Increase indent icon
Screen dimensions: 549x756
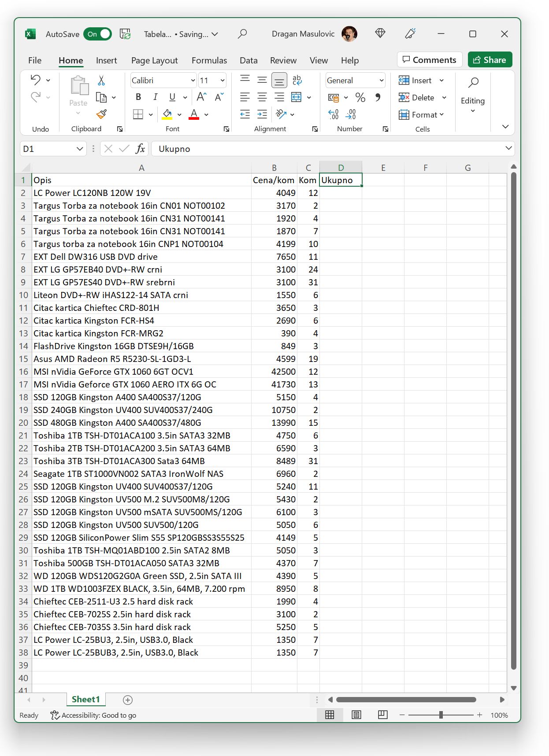coord(262,114)
